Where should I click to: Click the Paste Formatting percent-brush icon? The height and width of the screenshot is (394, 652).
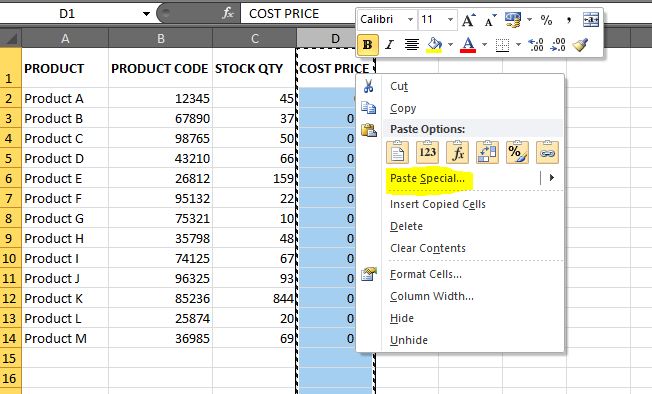click(517, 152)
